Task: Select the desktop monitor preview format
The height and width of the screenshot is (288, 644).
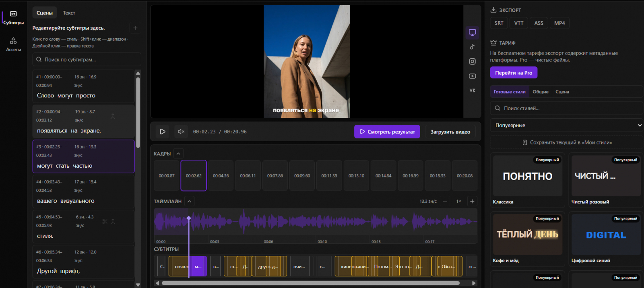Action: pyautogui.click(x=473, y=32)
